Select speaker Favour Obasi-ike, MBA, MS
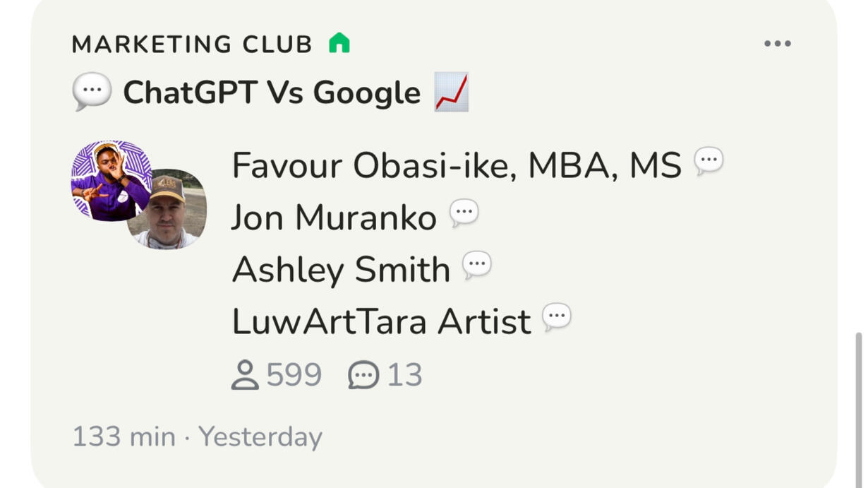Image resolution: width=868 pixels, height=488 pixels. (x=456, y=166)
